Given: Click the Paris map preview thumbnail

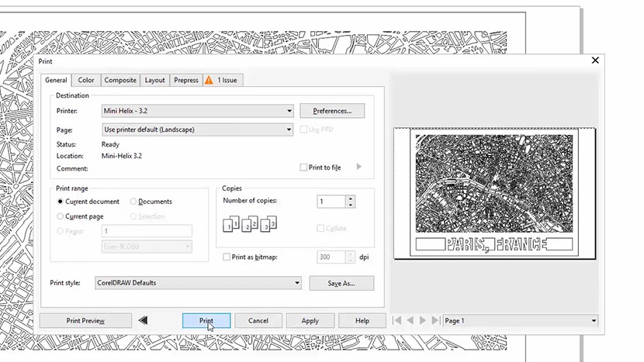Looking at the screenshot, I should pos(493,193).
